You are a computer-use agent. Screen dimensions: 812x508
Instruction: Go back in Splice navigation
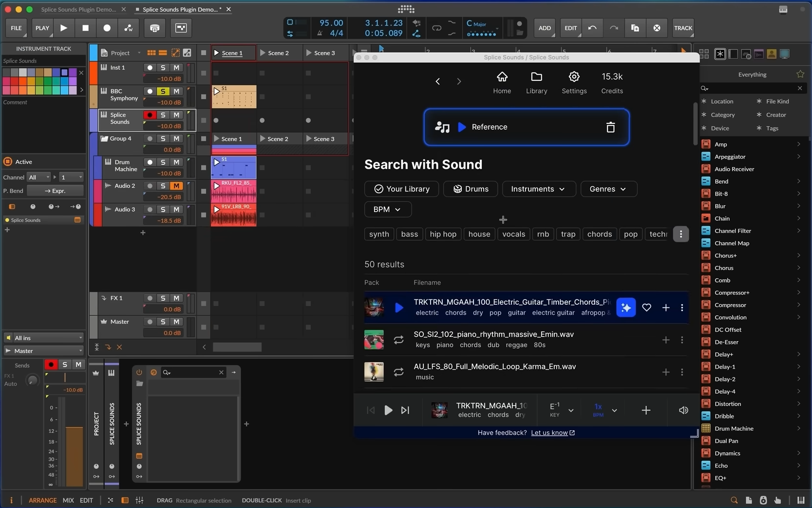(437, 81)
